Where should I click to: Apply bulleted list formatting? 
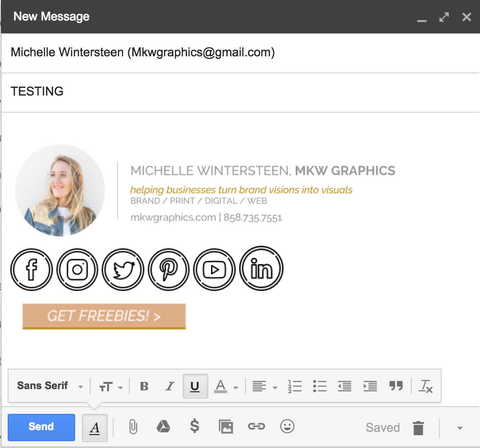click(319, 386)
